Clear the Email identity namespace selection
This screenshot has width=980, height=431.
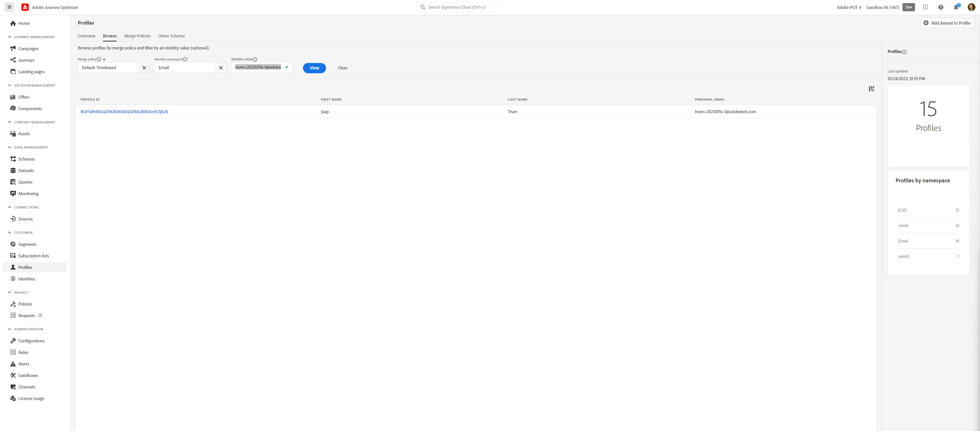(221, 68)
